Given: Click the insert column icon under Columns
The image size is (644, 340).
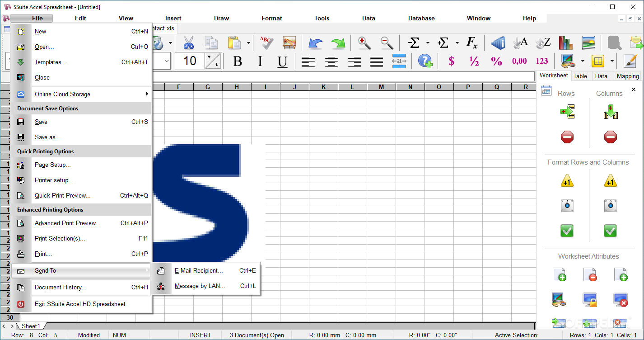Looking at the screenshot, I should coord(611,112).
